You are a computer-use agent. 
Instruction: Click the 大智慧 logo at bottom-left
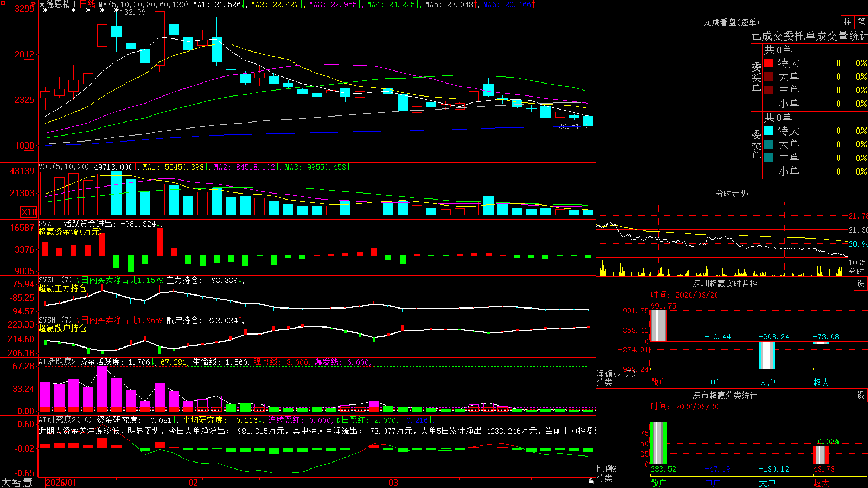pos(17,483)
